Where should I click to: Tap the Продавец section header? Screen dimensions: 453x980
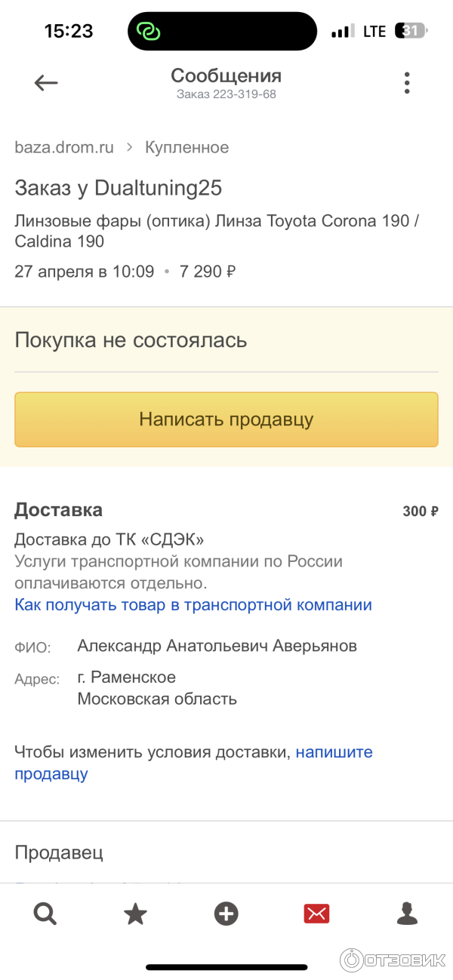(58, 852)
